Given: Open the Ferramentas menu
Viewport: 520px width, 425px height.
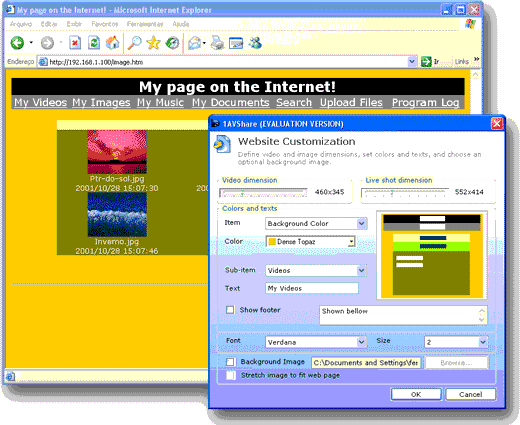Looking at the screenshot, I should [x=145, y=24].
